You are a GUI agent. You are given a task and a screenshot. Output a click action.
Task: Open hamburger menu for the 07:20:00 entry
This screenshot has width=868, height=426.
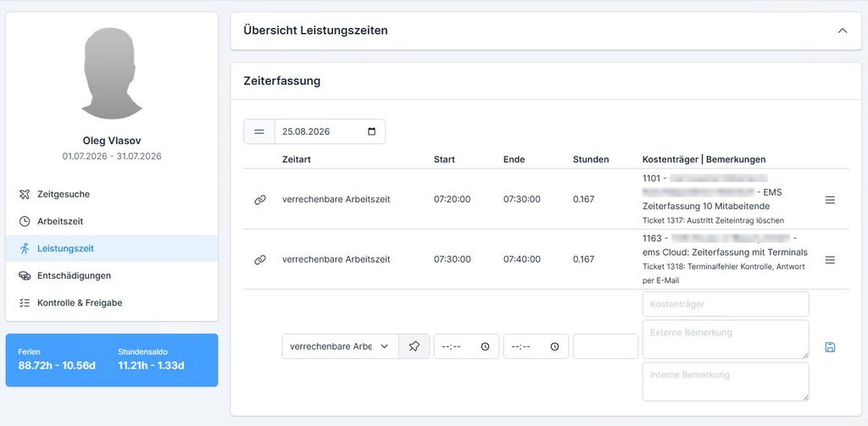(x=830, y=200)
